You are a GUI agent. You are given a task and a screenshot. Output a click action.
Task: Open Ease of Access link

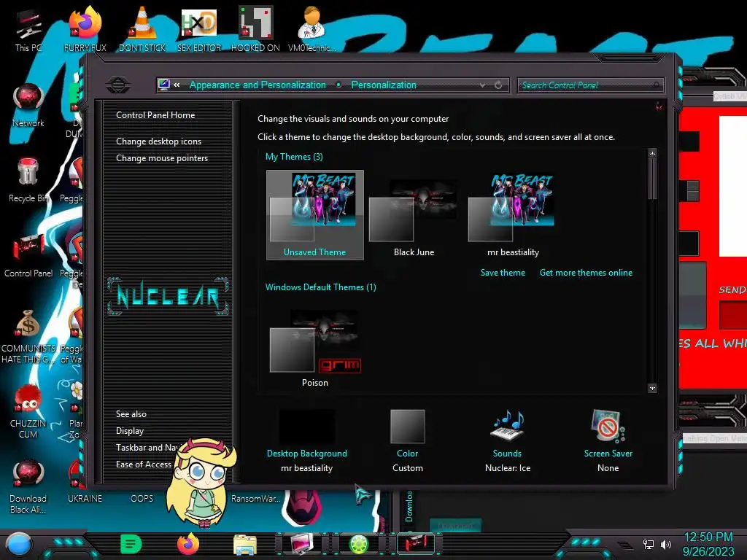point(144,464)
